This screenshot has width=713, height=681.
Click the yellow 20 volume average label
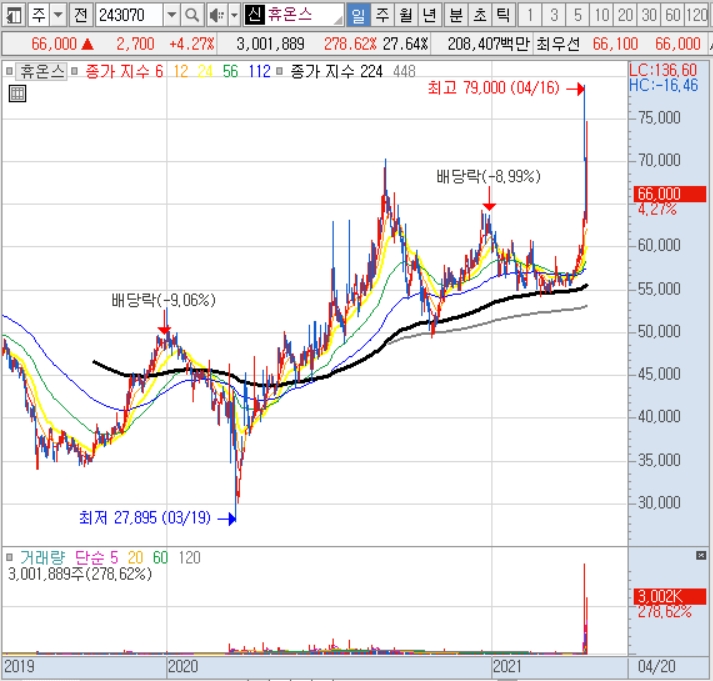(136, 557)
